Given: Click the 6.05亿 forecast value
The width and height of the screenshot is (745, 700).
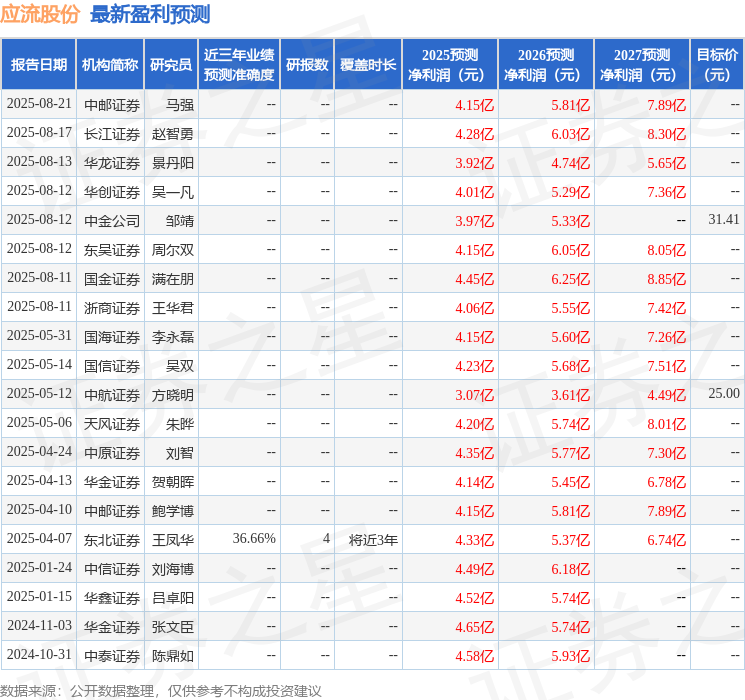Looking at the screenshot, I should (570, 250).
